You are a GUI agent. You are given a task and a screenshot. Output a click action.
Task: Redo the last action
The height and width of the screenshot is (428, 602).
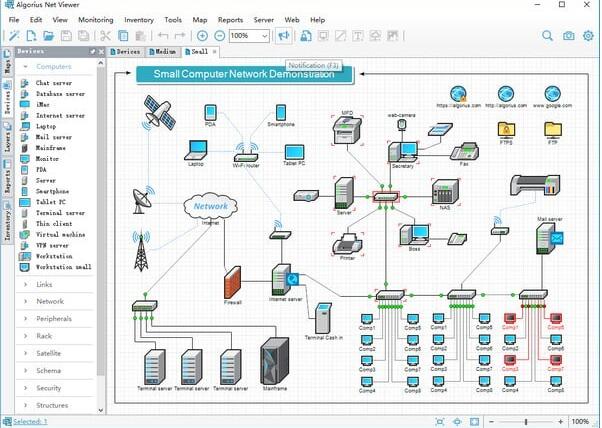click(x=180, y=36)
